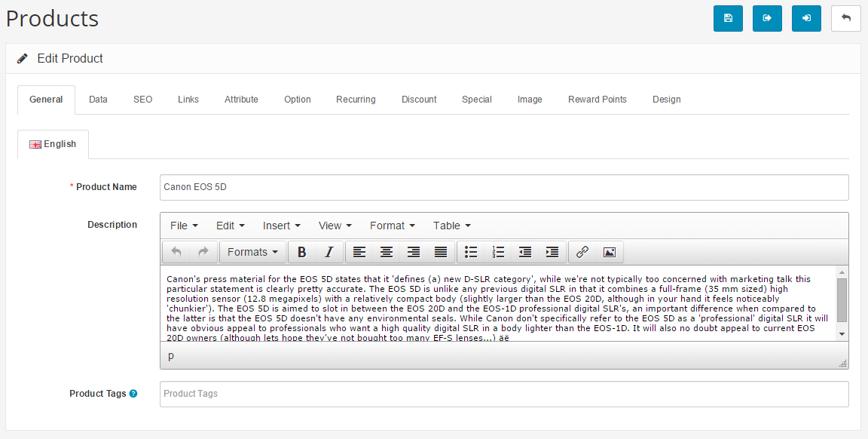Switch to the Links tab
The height and width of the screenshot is (439, 868).
coord(188,100)
